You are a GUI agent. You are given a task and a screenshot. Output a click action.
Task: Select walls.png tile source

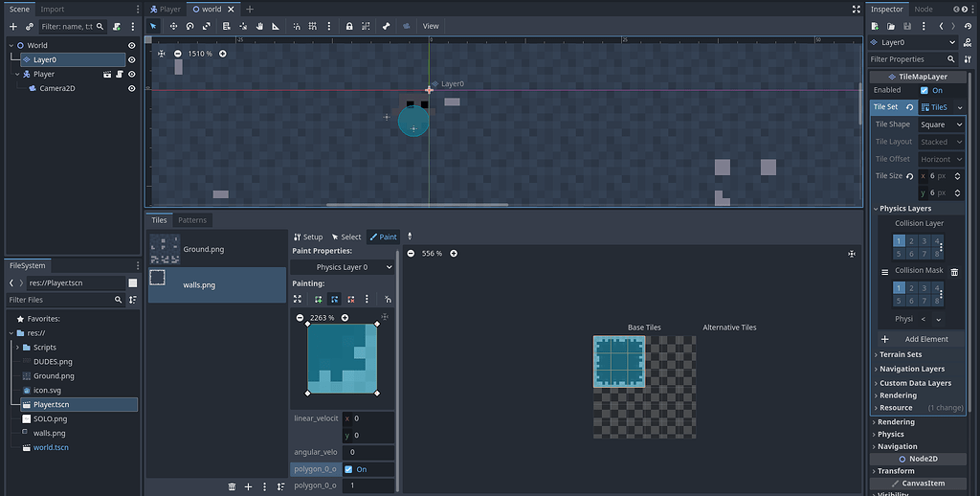[x=217, y=285]
